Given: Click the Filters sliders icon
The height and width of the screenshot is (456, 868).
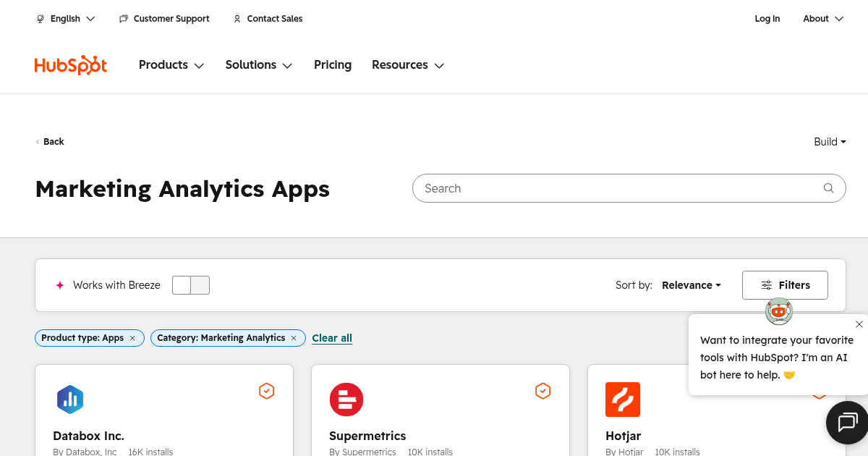Looking at the screenshot, I should tap(767, 285).
